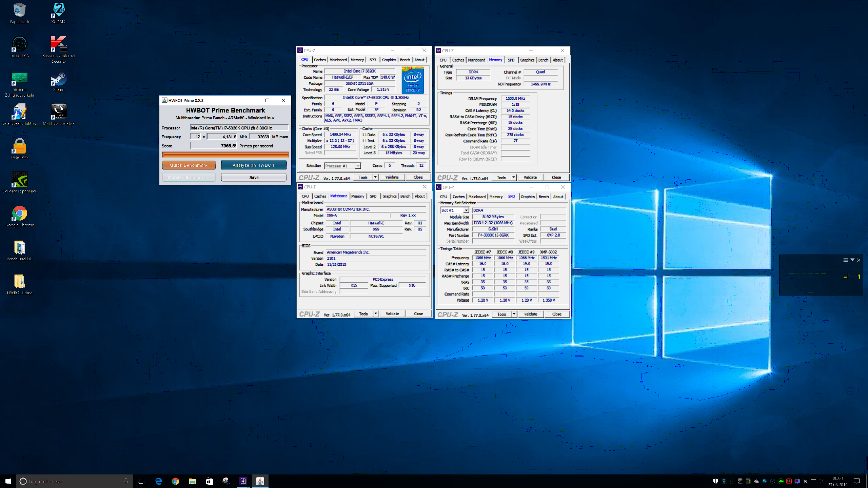Image resolution: width=868 pixels, height=488 pixels.
Task: Click the Core Speed 1499.54 MHz value
Action: (340, 135)
